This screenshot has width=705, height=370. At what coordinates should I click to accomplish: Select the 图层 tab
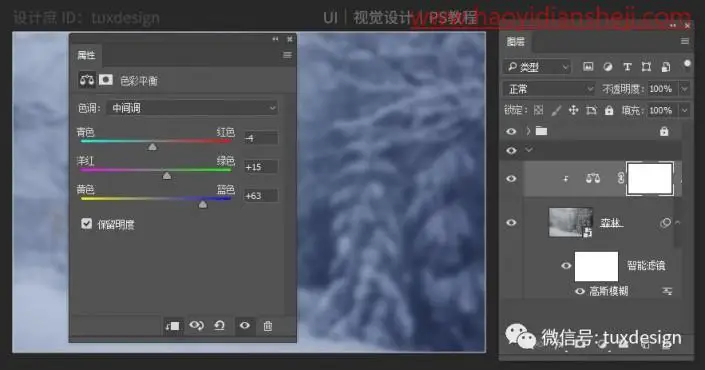(516, 42)
